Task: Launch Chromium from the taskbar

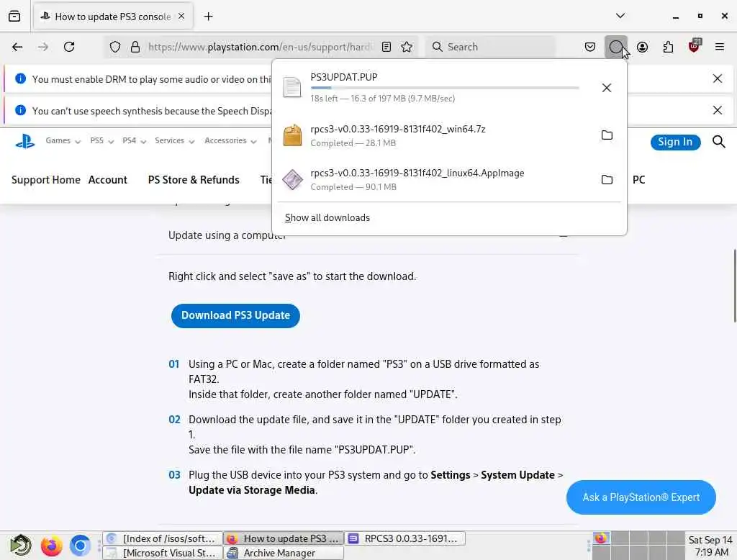Action: point(81,546)
